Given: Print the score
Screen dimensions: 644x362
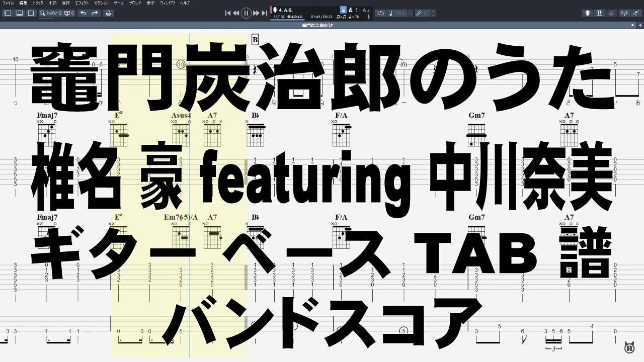Looking at the screenshot, I should tap(108, 13).
